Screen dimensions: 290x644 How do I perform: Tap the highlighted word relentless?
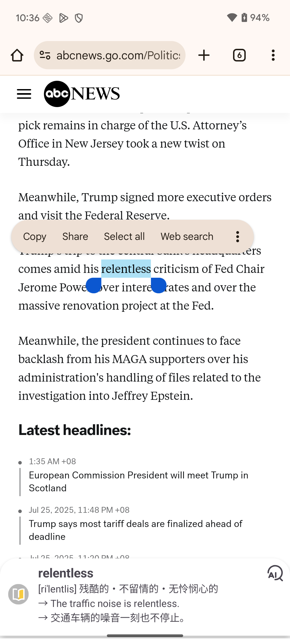pyautogui.click(x=126, y=269)
